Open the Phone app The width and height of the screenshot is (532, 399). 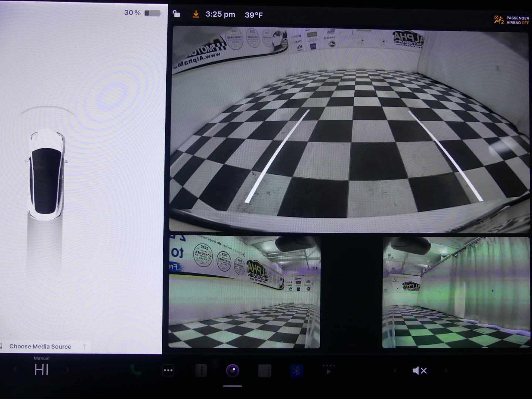[136, 370]
